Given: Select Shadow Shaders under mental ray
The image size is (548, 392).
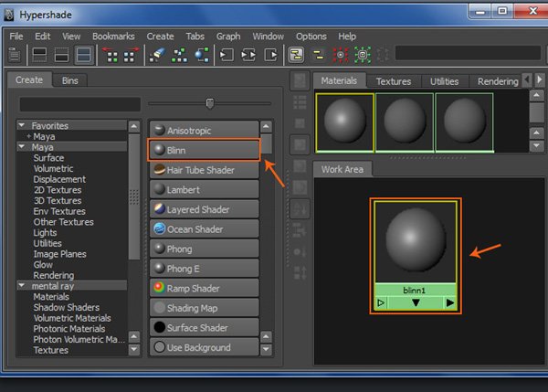Looking at the screenshot, I should pos(67,307).
